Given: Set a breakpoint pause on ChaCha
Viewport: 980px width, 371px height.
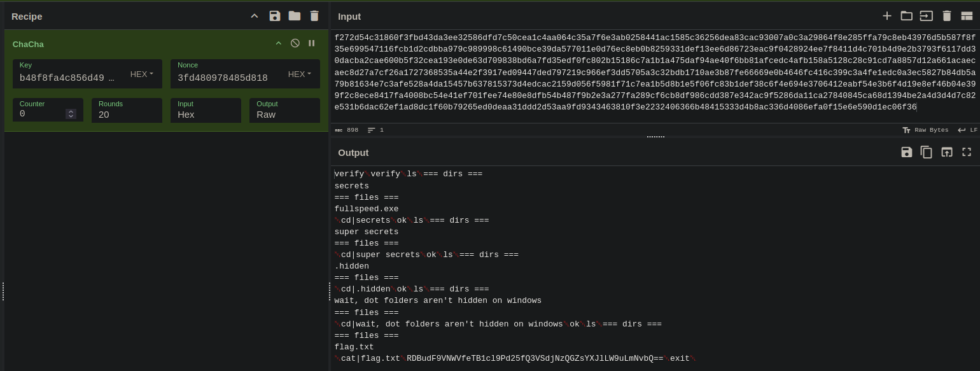Looking at the screenshot, I should (x=311, y=43).
